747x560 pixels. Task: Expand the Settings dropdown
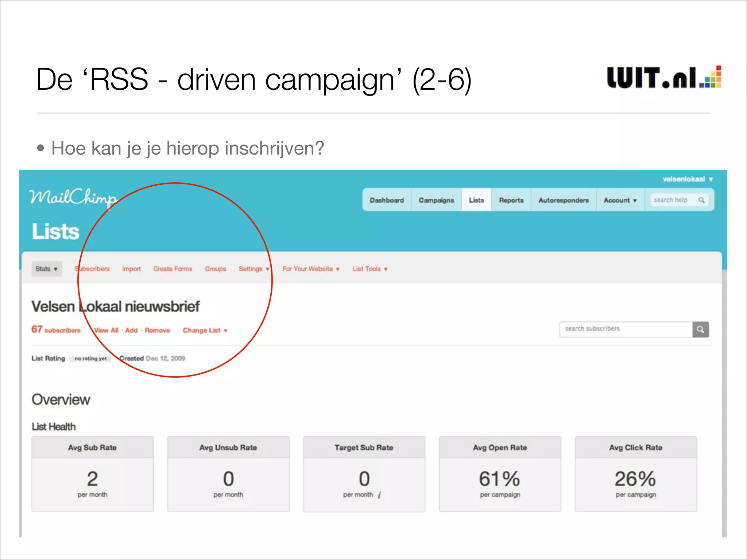(x=254, y=269)
